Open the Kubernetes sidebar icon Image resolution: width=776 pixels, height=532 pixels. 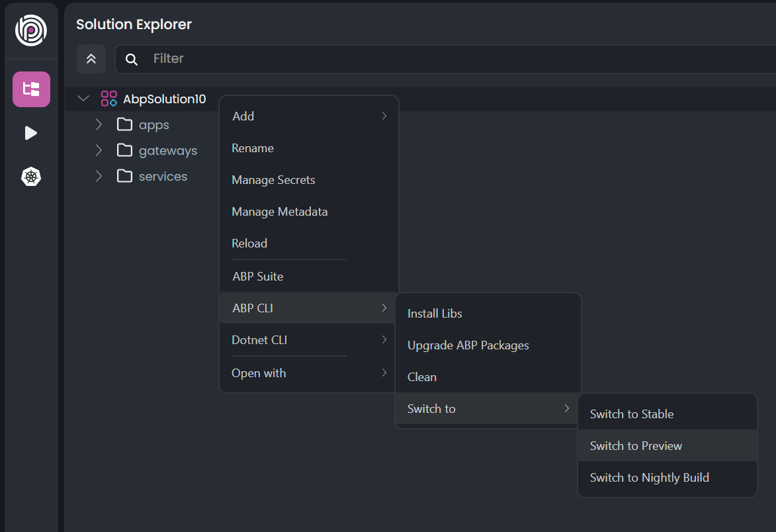point(31,177)
